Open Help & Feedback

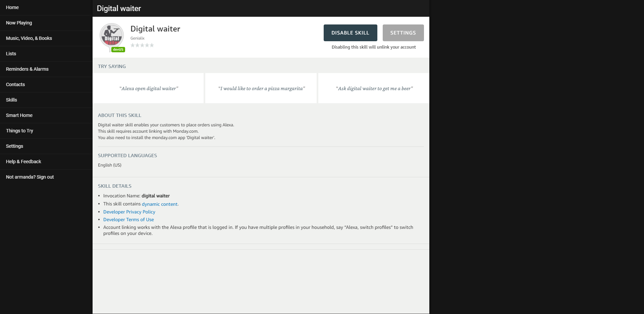point(46,162)
